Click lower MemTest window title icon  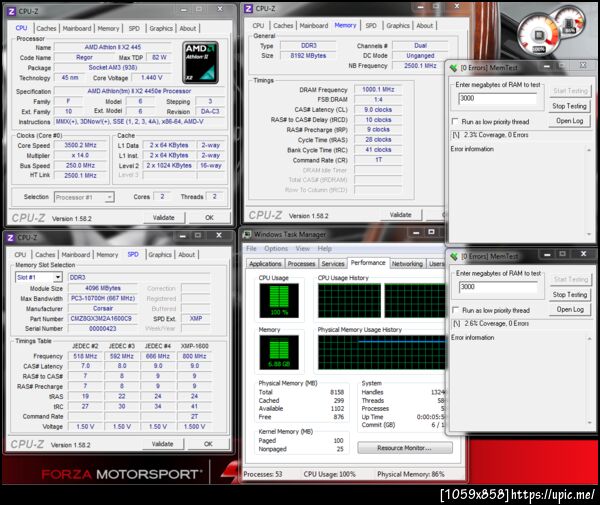[x=454, y=256]
